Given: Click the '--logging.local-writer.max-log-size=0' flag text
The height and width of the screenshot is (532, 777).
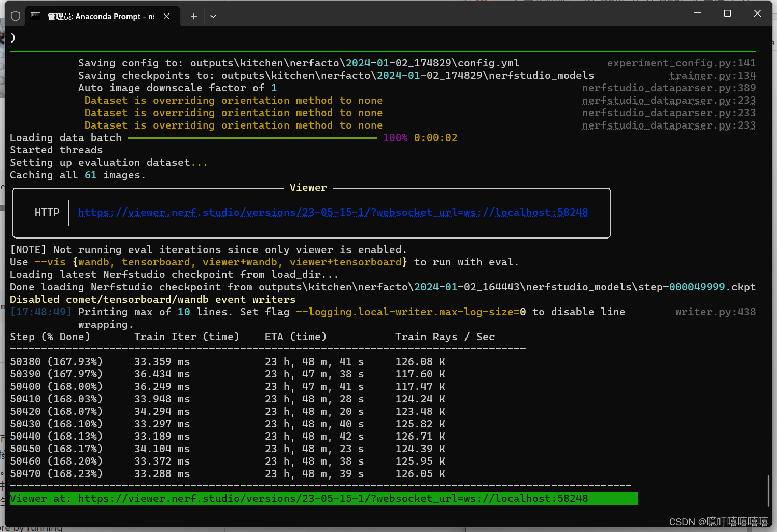Looking at the screenshot, I should point(411,312).
